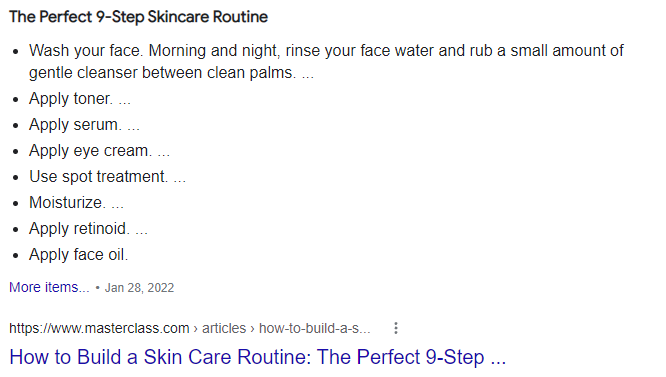
Task: Click the "how-to-build-a-s..." breadcrumb segment
Action: click(314, 328)
